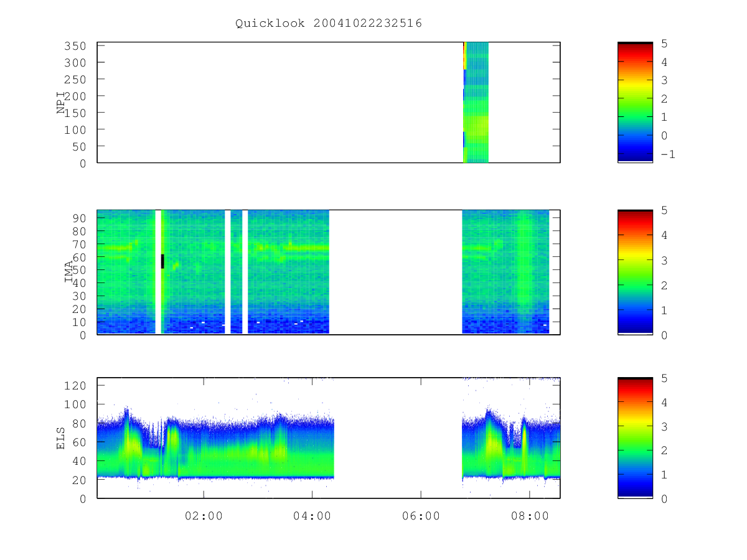Click the ELS spectrogram peak before 01:00
Screen dimensions: 747x560
click(128, 443)
